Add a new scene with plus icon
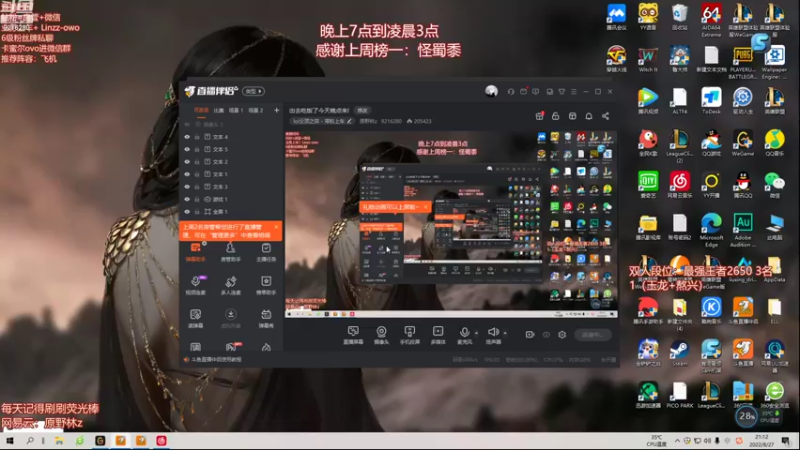Image resolution: width=800 pixels, height=450 pixels. pyautogui.click(x=277, y=110)
